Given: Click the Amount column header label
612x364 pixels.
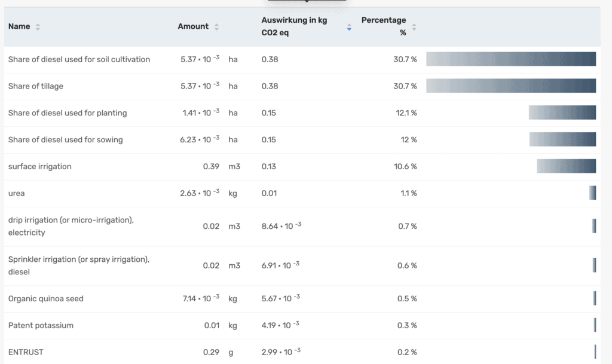Looking at the screenshot, I should coord(193,26).
